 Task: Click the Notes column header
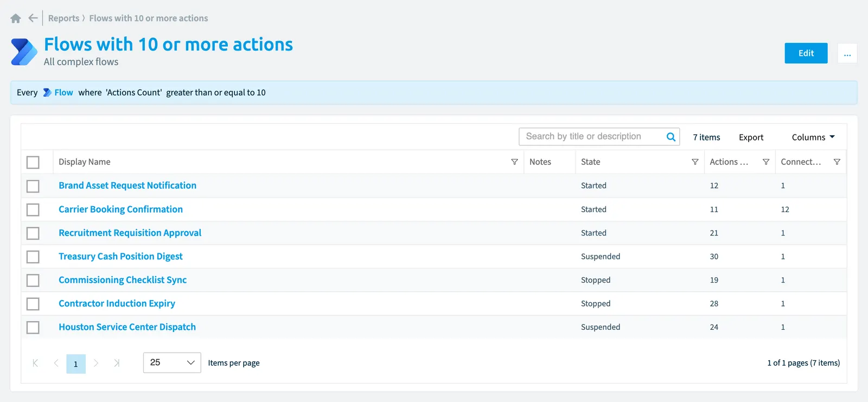(x=540, y=162)
